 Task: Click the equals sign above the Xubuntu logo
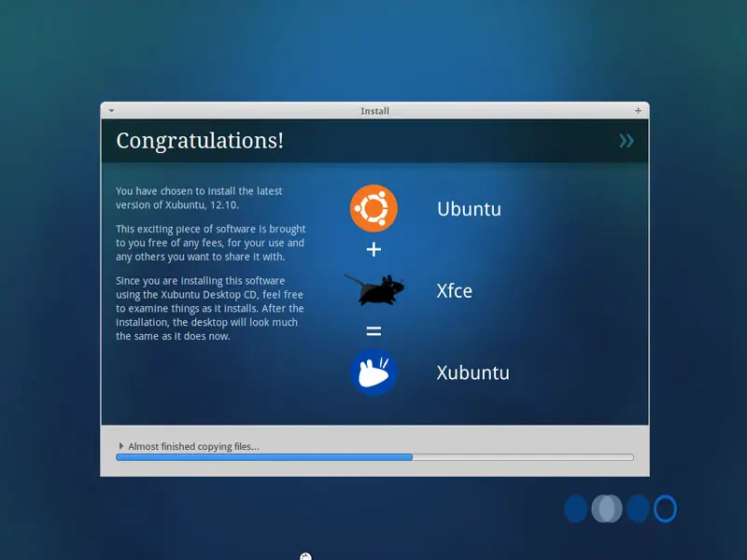[374, 331]
